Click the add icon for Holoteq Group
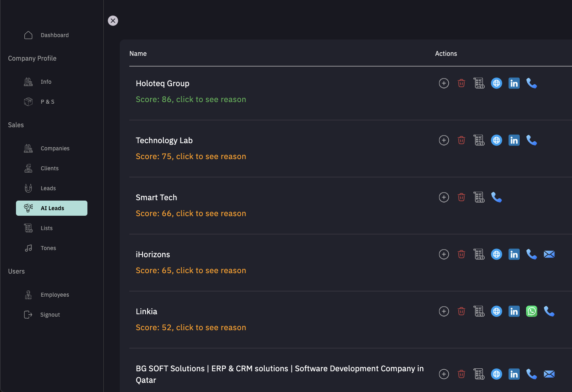 [444, 83]
